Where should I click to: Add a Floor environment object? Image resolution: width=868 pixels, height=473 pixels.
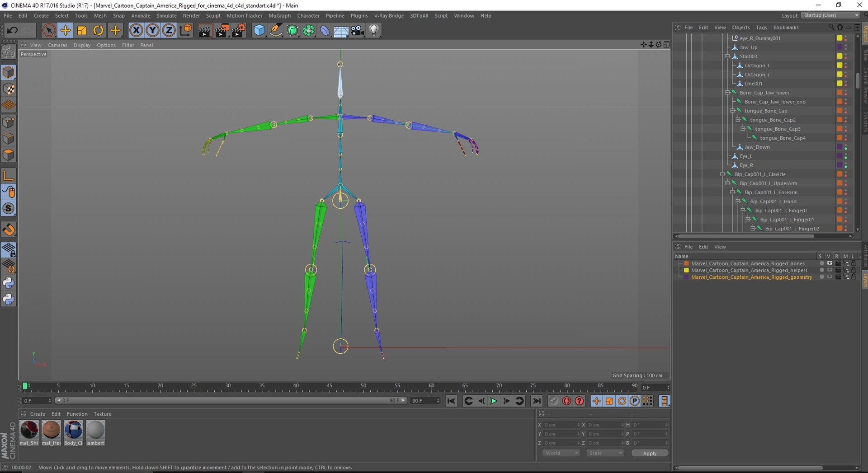tap(341, 30)
